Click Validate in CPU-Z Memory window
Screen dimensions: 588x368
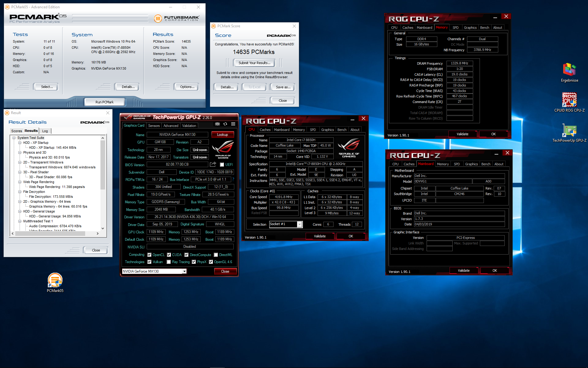[x=462, y=134]
